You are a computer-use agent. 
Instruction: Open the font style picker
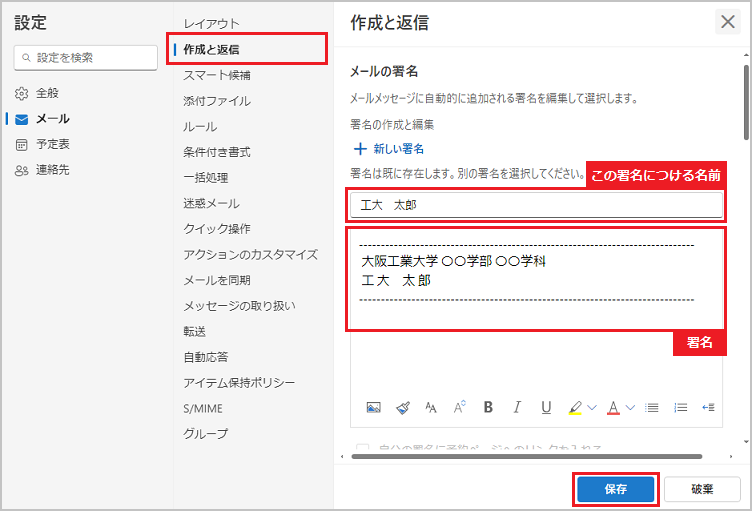pos(431,407)
